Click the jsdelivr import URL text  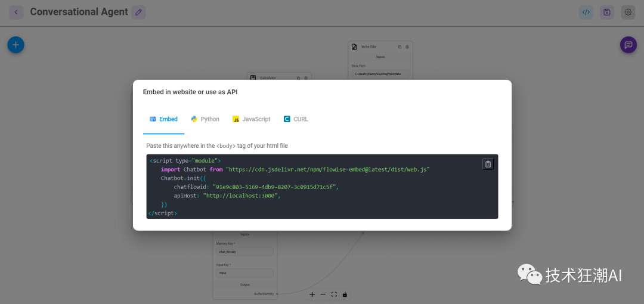(x=328, y=169)
